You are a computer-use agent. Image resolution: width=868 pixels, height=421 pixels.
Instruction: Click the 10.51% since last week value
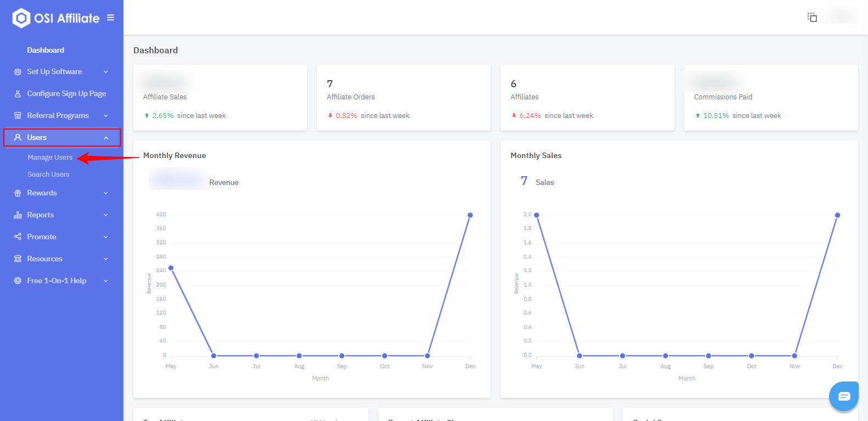(x=716, y=116)
